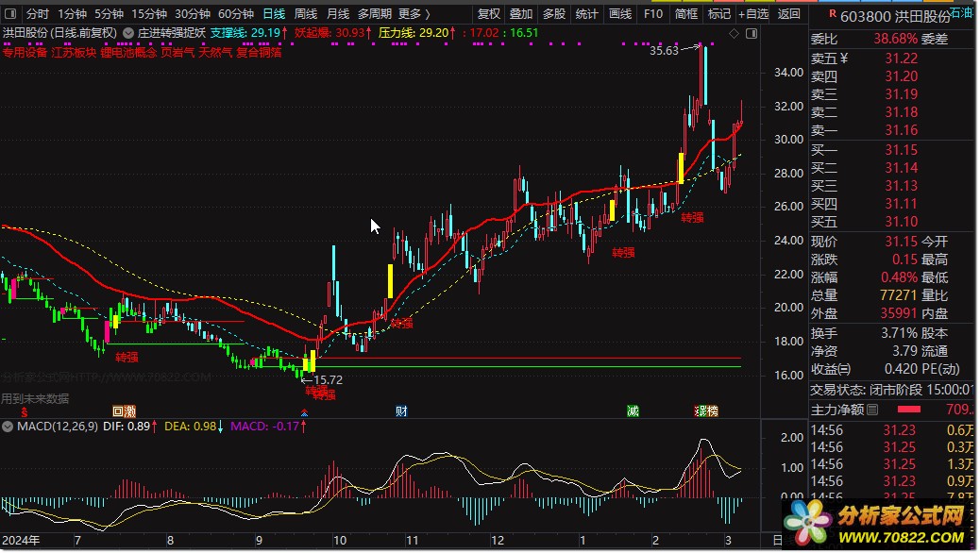The image size is (980, 553).
Task: Click the 激 event marker icon
Action: click(130, 411)
